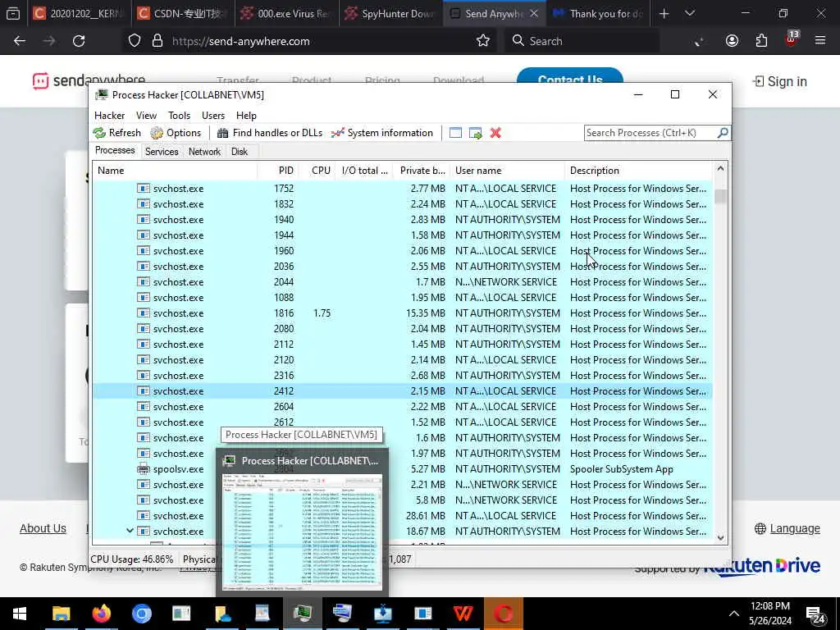
Task: Open the Windows Start menu
Action: (x=20, y=614)
